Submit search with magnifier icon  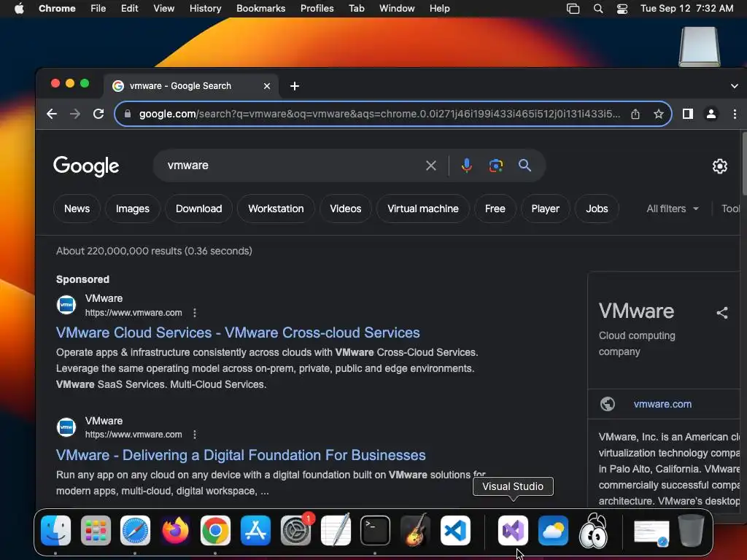point(525,166)
